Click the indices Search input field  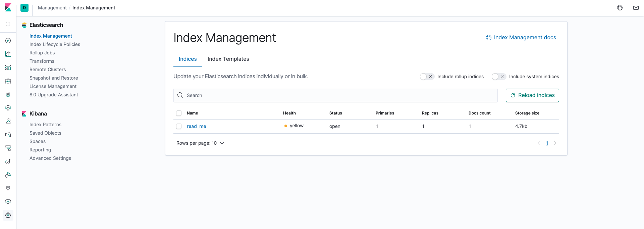pos(335,95)
